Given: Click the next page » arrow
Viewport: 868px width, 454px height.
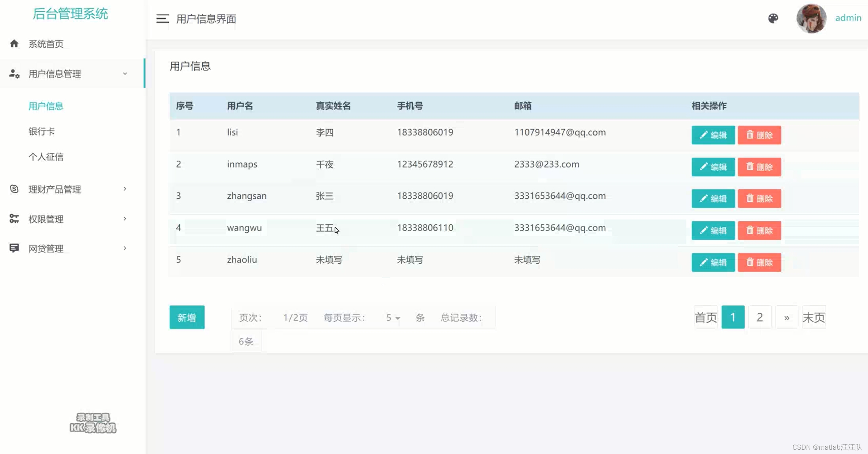Looking at the screenshot, I should coord(787,317).
